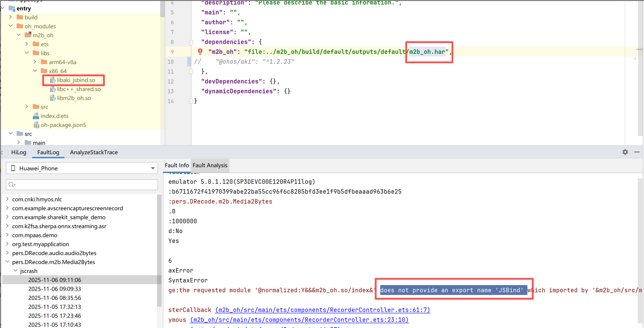Click the hide panel minus icon
644x328 pixels.
coord(637,152)
